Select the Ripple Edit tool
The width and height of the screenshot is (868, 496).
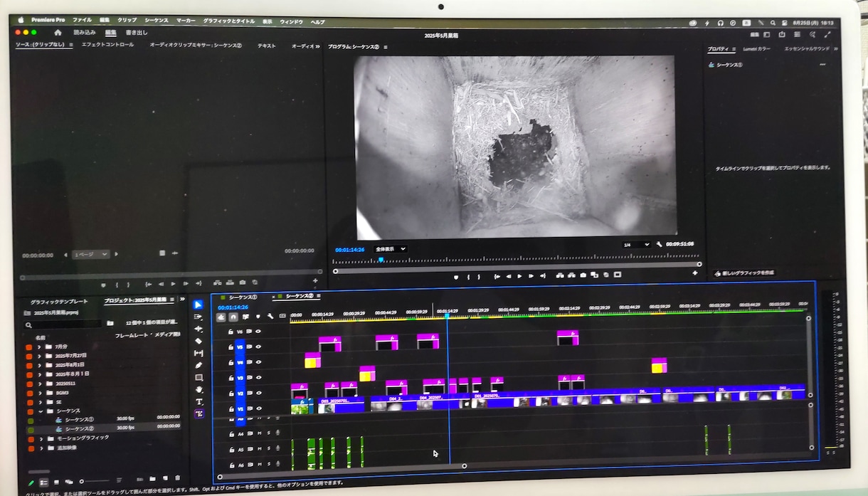[198, 329]
